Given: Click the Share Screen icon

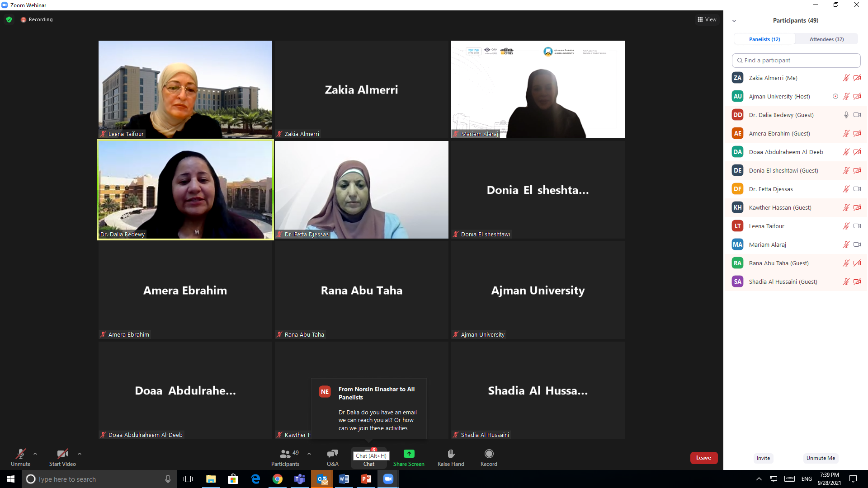Looking at the screenshot, I should [409, 454].
